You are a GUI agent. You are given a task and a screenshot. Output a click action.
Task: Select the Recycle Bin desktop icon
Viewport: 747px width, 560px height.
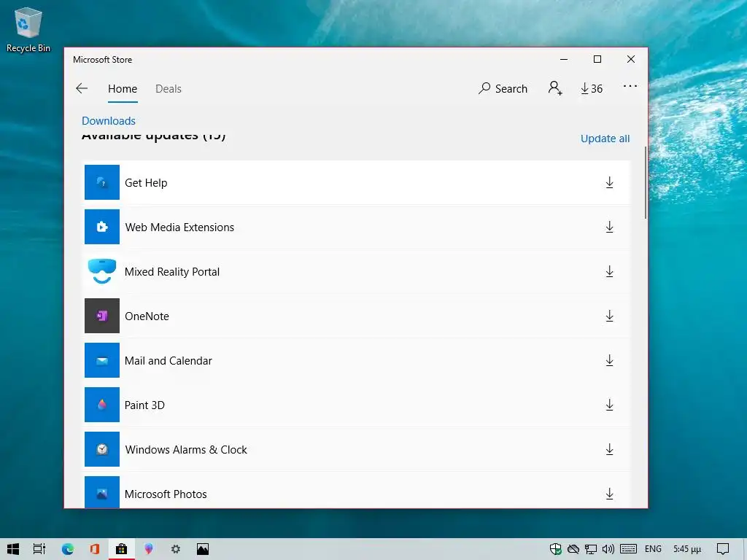(x=28, y=29)
